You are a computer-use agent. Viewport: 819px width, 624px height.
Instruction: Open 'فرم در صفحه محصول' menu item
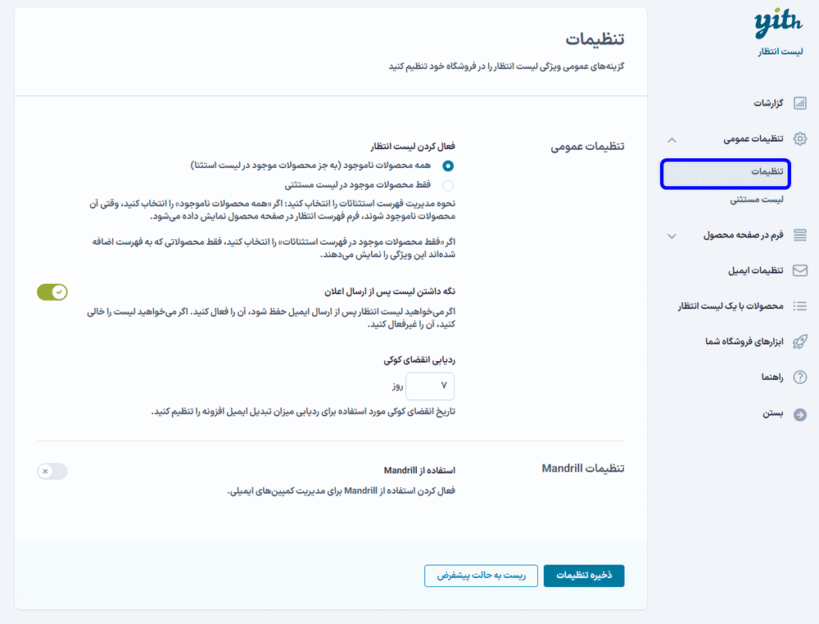point(743,235)
